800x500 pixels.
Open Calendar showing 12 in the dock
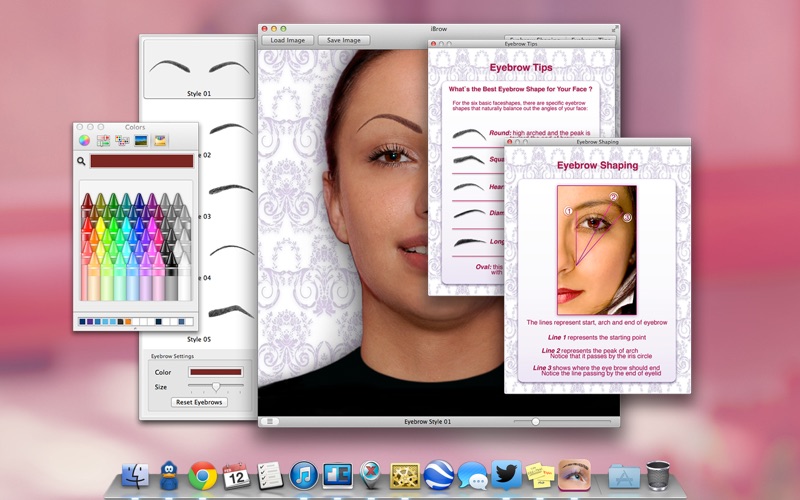pyautogui.click(x=236, y=476)
